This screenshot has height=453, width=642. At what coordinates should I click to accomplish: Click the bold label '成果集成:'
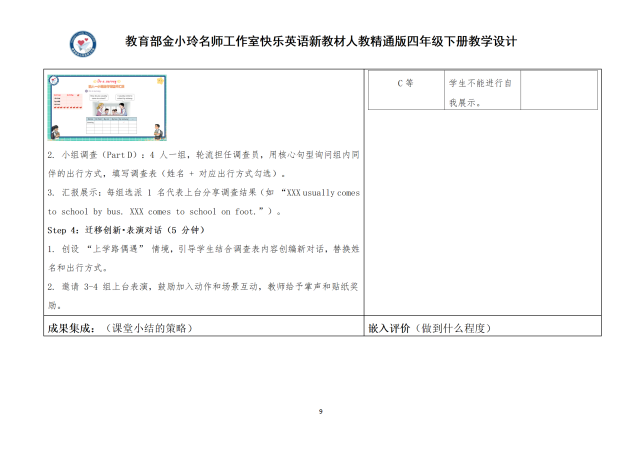pos(68,328)
